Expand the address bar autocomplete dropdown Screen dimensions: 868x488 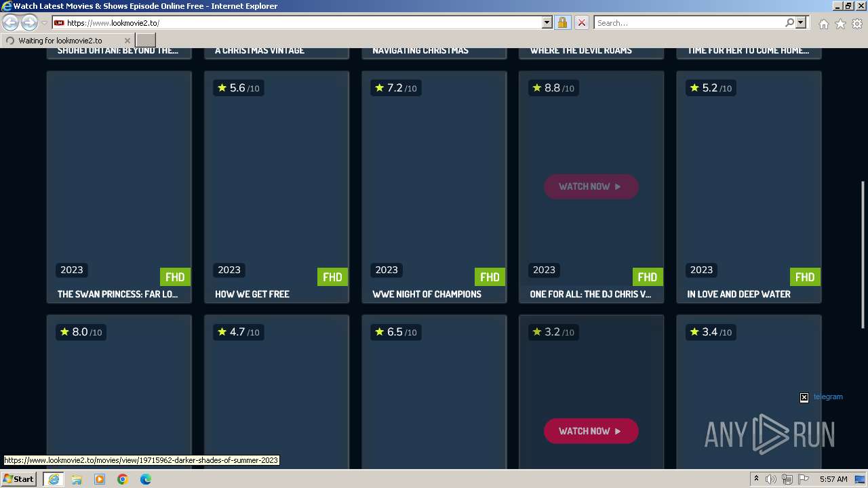pyautogui.click(x=547, y=22)
